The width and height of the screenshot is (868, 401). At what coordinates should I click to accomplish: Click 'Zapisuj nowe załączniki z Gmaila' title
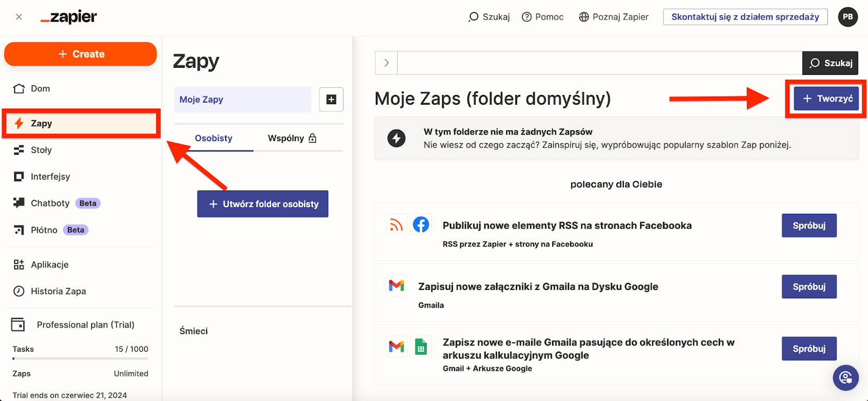click(x=538, y=287)
